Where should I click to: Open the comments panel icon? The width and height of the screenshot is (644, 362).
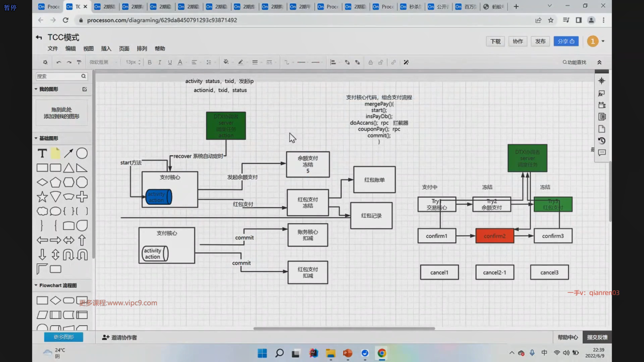pos(602,153)
